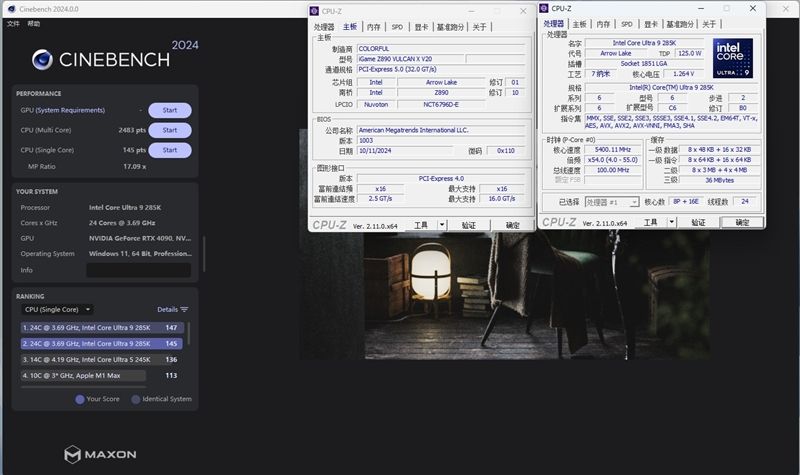Viewport: 800px width, 475px height.
Task: Click the BIOS date 10/11/2024 field
Action: click(x=405, y=151)
